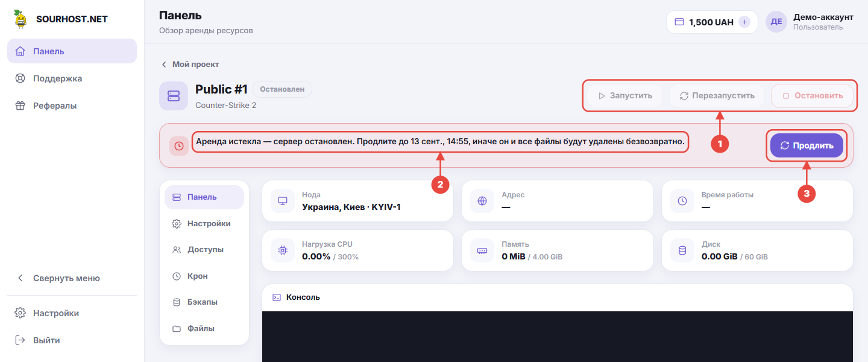Click the 0 MiB memory value

[x=514, y=256]
